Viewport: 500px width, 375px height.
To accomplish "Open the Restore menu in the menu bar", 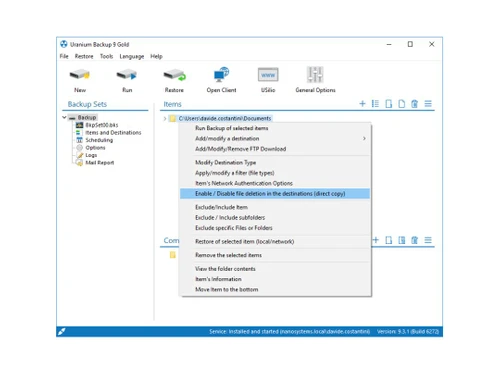I will 84,56.
